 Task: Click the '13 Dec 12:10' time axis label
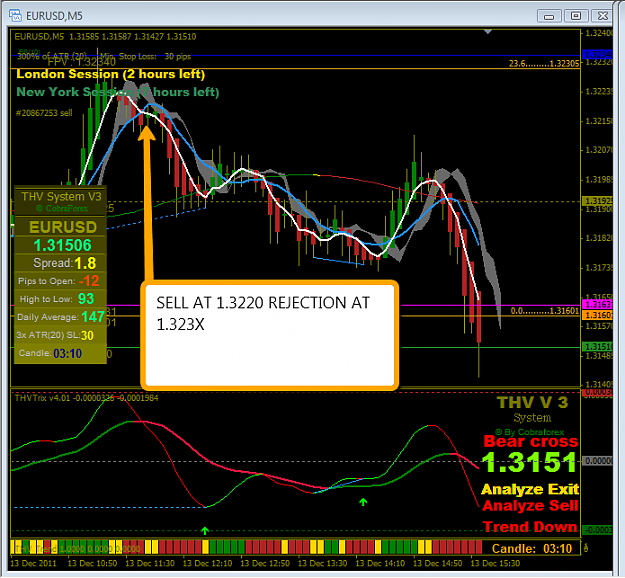[x=207, y=563]
